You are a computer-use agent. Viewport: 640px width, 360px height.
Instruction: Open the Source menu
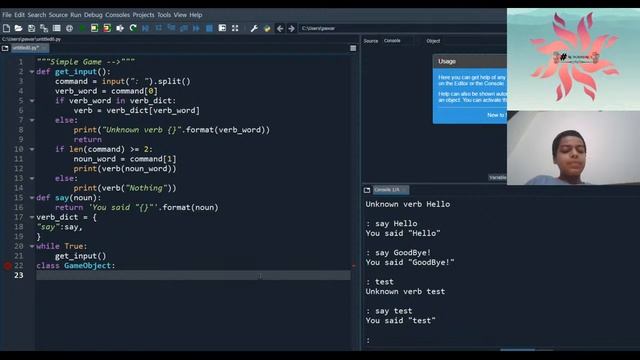(58, 15)
